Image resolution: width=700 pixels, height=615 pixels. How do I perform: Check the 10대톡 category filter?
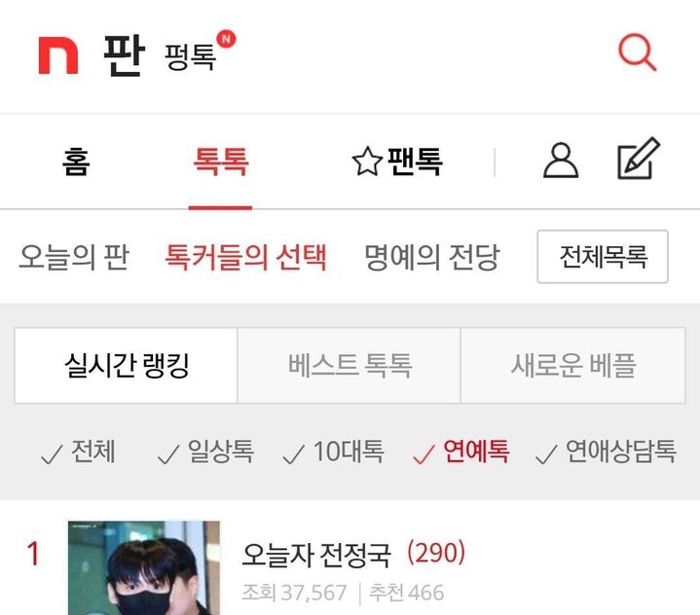pyautogui.click(x=334, y=452)
